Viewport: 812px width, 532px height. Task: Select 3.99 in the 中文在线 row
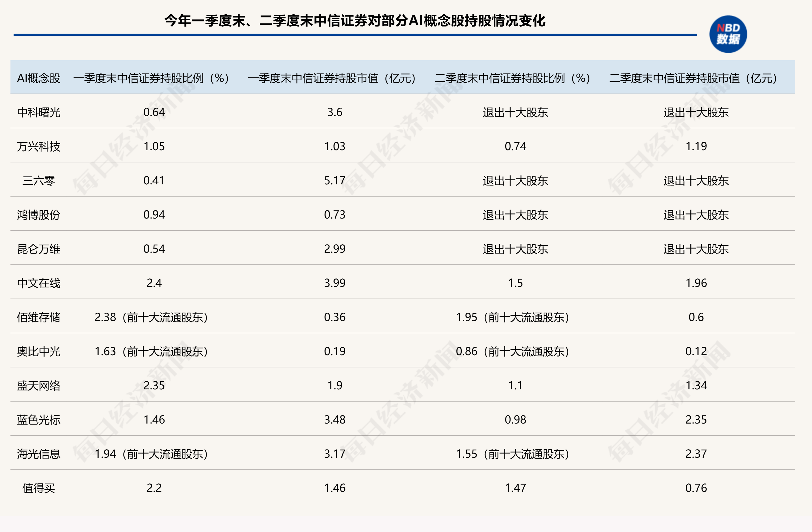pyautogui.click(x=335, y=283)
